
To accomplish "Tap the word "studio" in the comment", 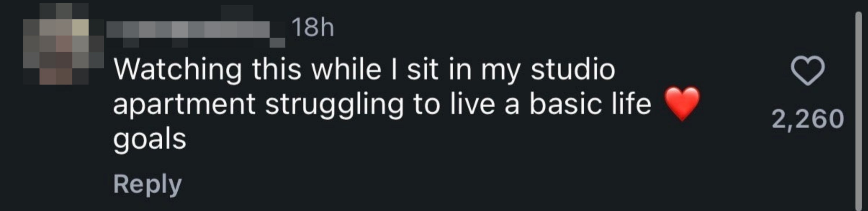I will [573, 70].
